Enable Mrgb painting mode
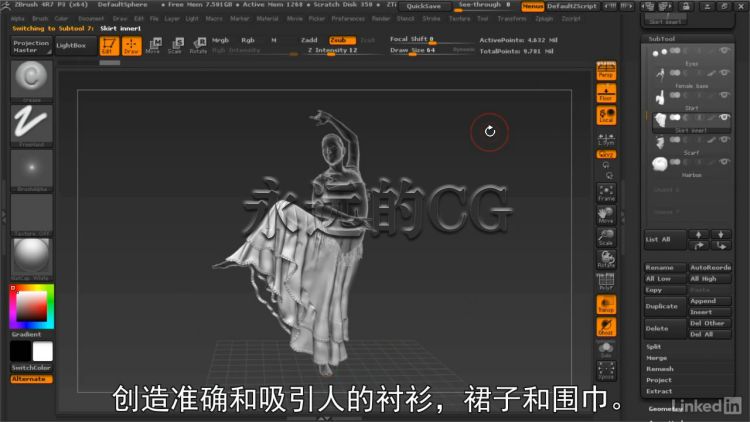The height and width of the screenshot is (422, 750). (221, 41)
